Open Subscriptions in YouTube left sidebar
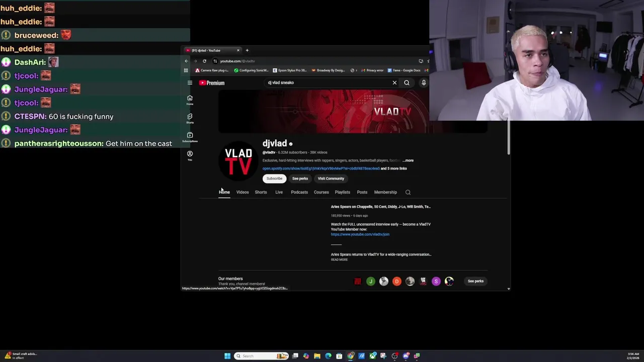The width and height of the screenshot is (644, 362). point(190,137)
